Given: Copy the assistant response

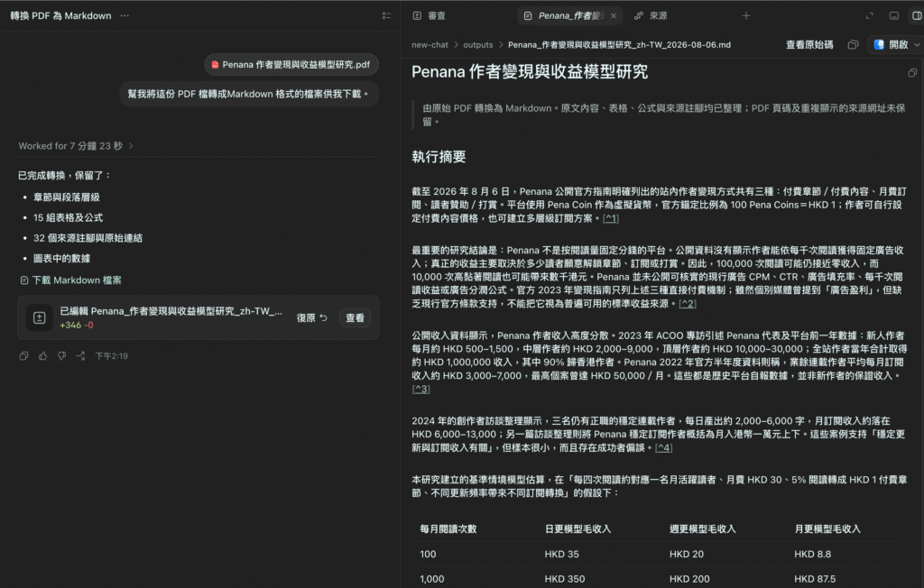Looking at the screenshot, I should [x=23, y=356].
